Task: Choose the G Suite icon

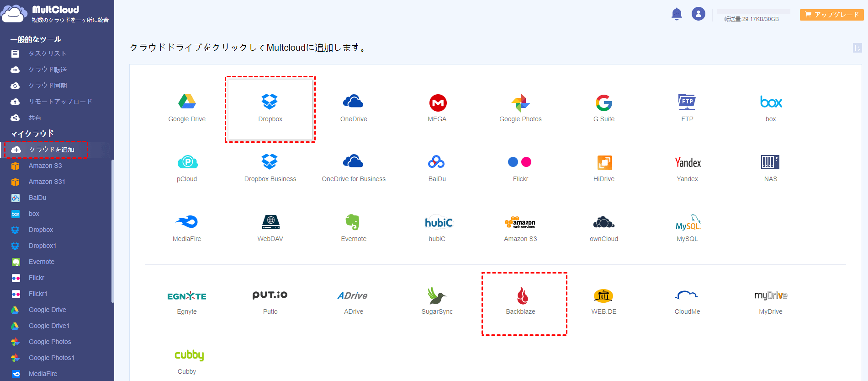Action: pos(603,102)
